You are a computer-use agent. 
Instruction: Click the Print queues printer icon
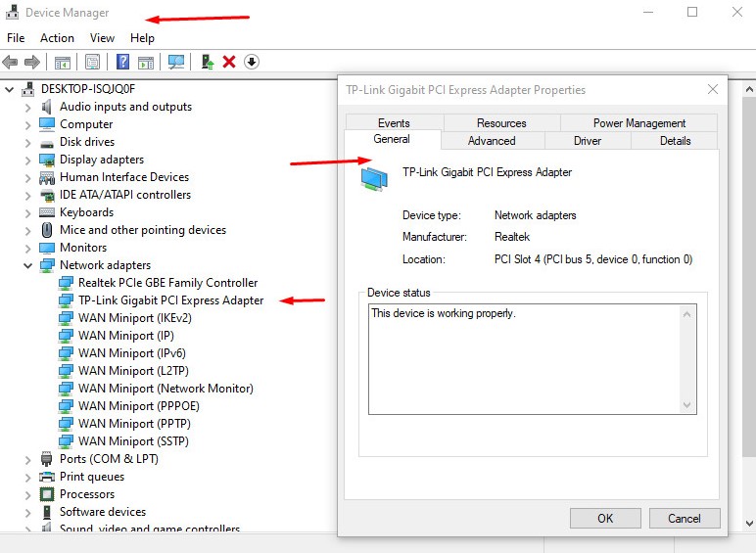tap(47, 477)
